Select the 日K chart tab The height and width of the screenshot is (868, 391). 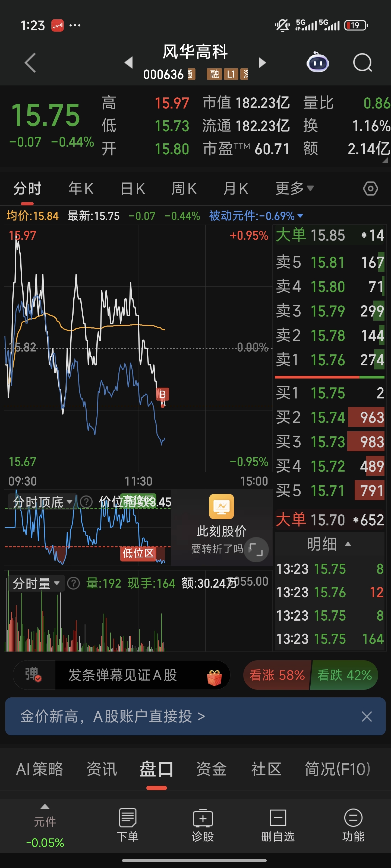pyautogui.click(x=133, y=188)
